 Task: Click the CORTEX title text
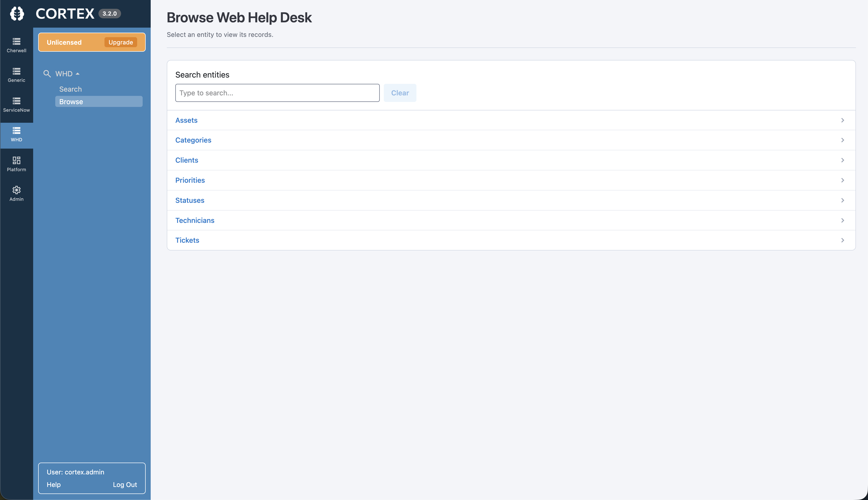pos(65,14)
